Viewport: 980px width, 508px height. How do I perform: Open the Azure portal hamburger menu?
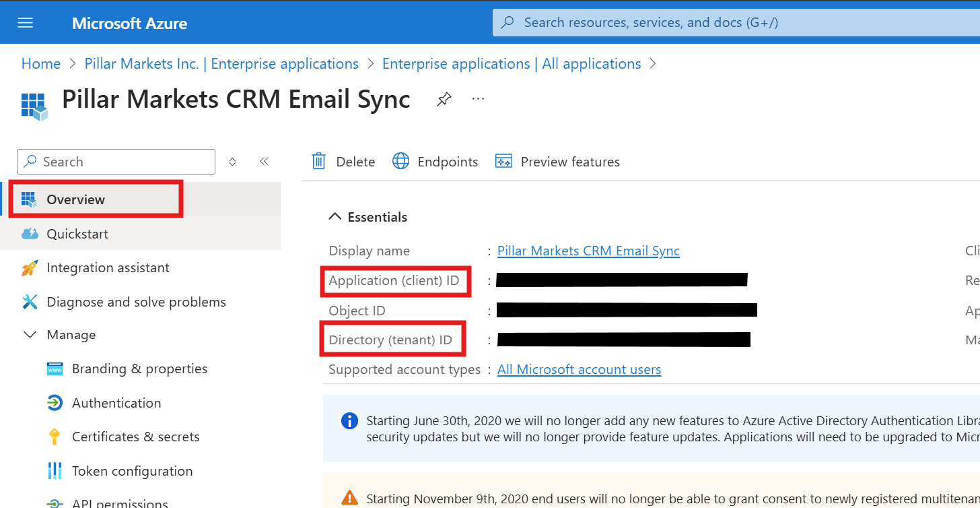tap(25, 22)
